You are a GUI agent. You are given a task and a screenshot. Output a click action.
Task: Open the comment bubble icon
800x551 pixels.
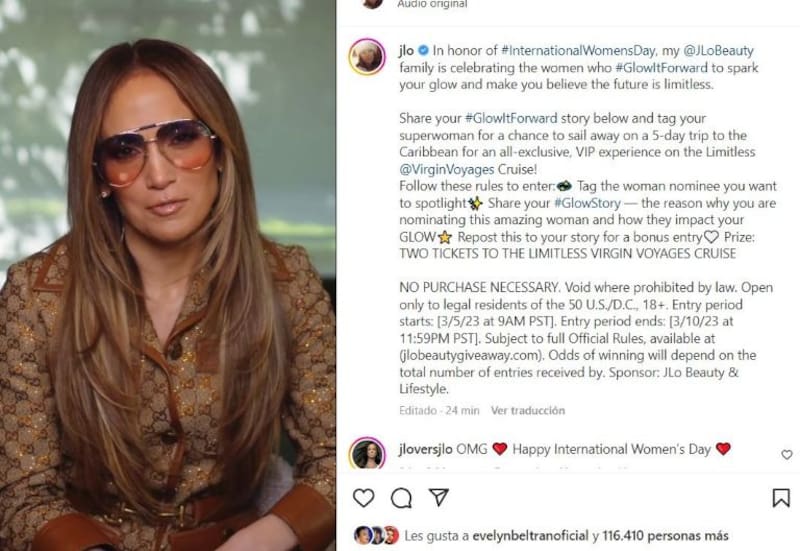(402, 497)
